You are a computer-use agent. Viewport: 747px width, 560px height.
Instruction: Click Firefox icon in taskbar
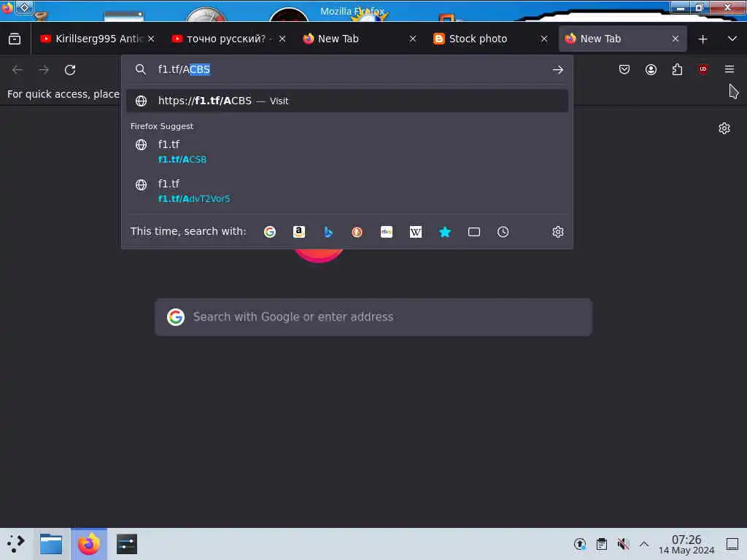pyautogui.click(x=89, y=544)
